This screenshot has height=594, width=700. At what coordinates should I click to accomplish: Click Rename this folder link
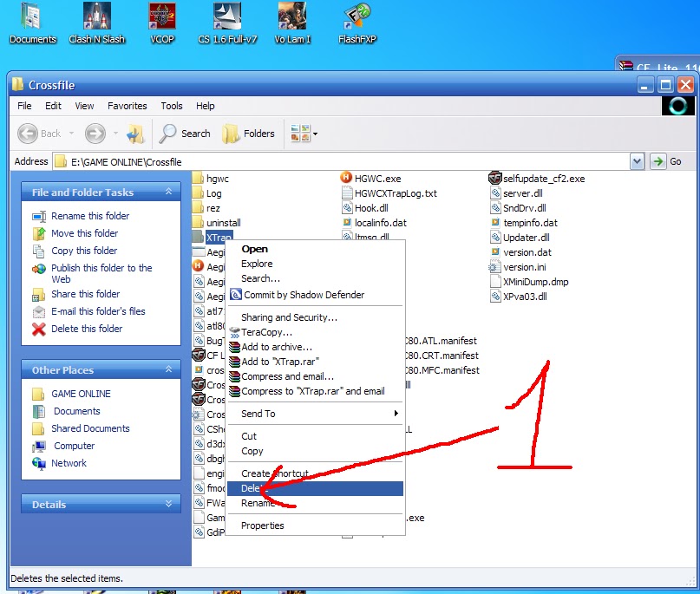point(90,216)
